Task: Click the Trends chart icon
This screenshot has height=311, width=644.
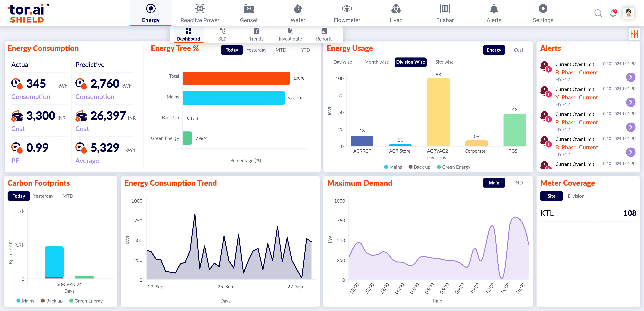Action: tap(256, 31)
